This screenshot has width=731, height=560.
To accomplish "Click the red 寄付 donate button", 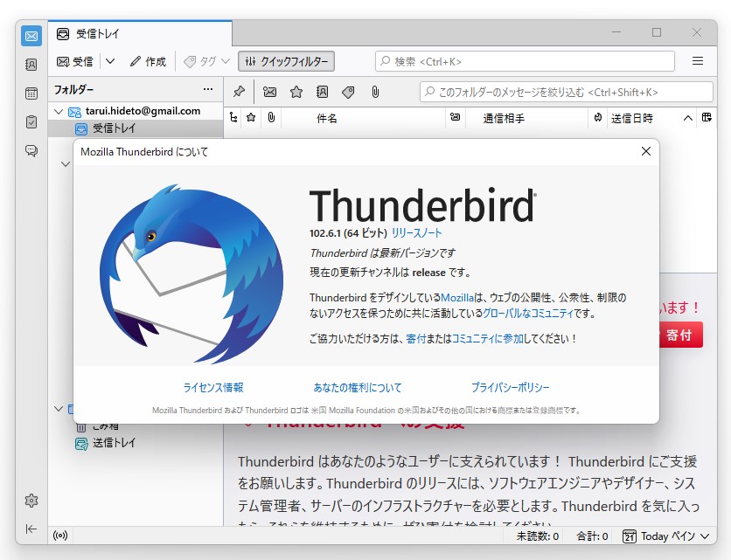I will click(680, 335).
